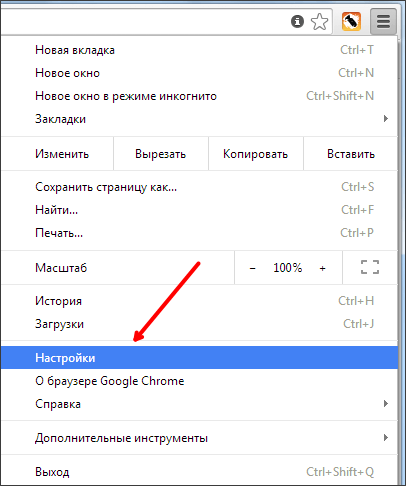Click the site information icon
The height and width of the screenshot is (486, 406).
coord(297,22)
